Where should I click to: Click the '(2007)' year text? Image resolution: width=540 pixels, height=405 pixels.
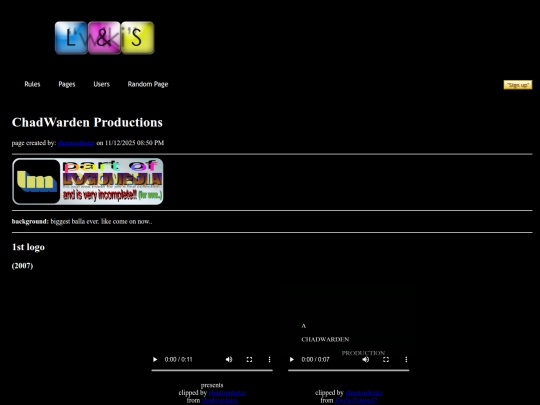[x=22, y=266]
